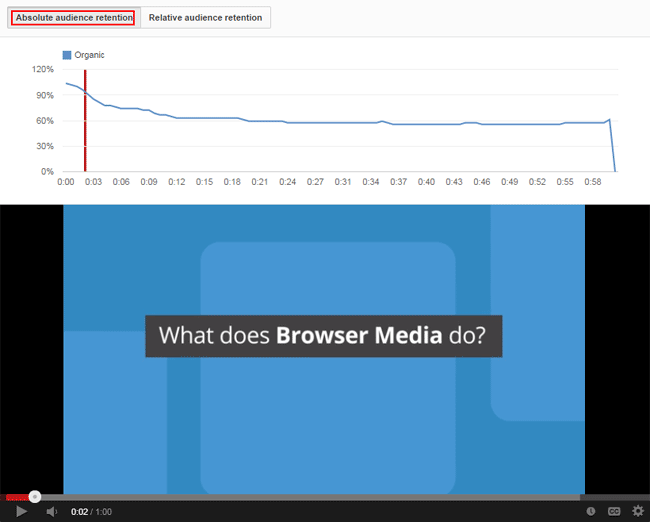650x522 pixels.
Task: Click the 120% y-axis label
Action: pyautogui.click(x=43, y=69)
